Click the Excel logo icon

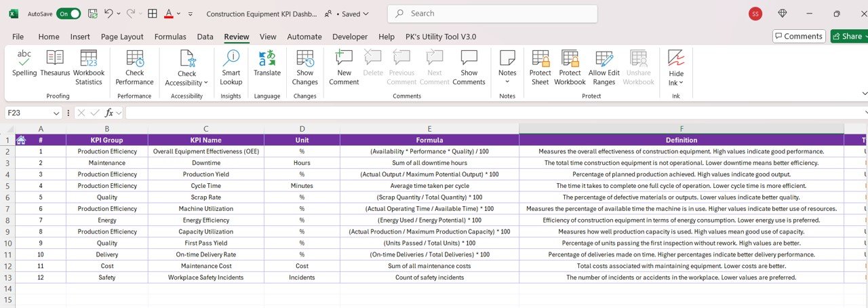coord(14,14)
